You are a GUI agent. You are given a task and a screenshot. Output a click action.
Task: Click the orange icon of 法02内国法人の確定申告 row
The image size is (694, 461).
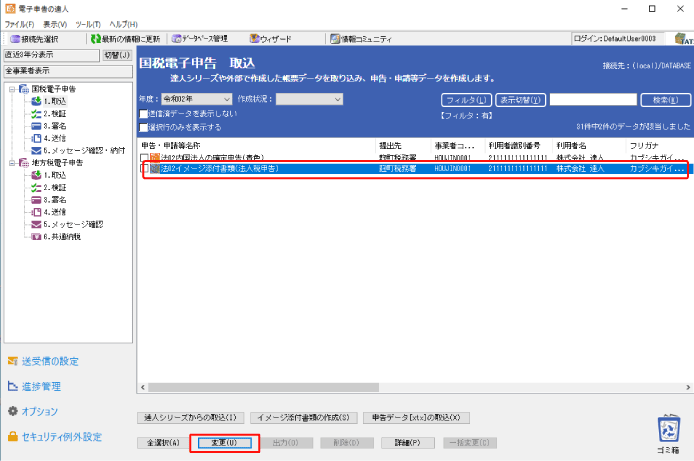pos(155,158)
